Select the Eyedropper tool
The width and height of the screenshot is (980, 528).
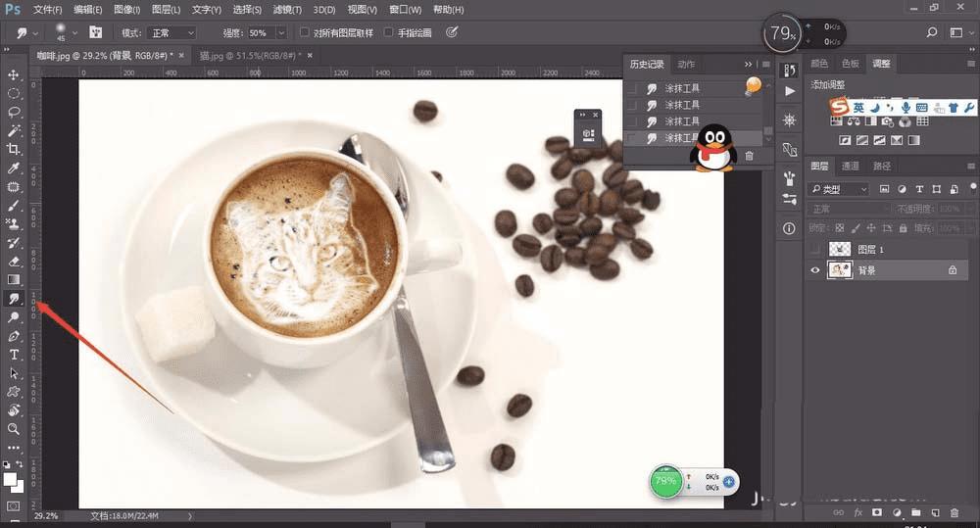(14, 168)
